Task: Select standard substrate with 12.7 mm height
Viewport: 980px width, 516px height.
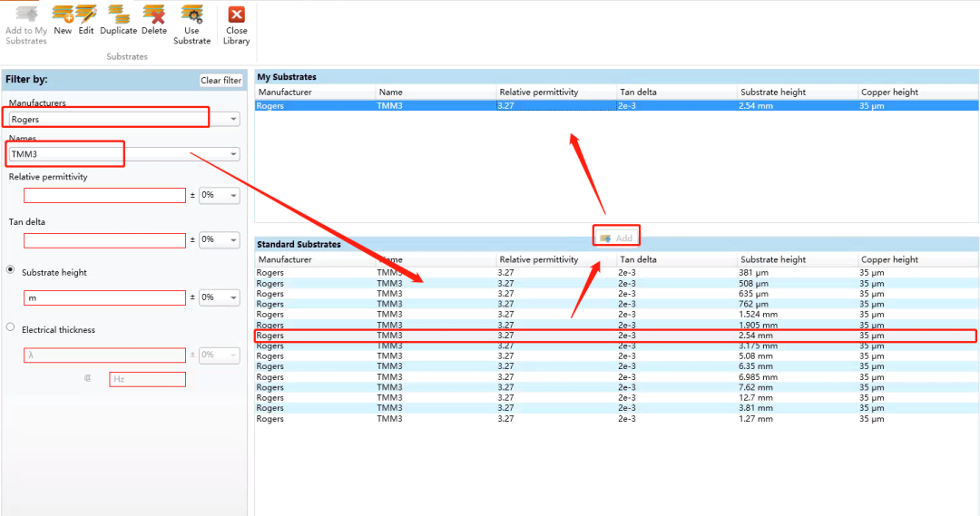Action: click(616, 397)
